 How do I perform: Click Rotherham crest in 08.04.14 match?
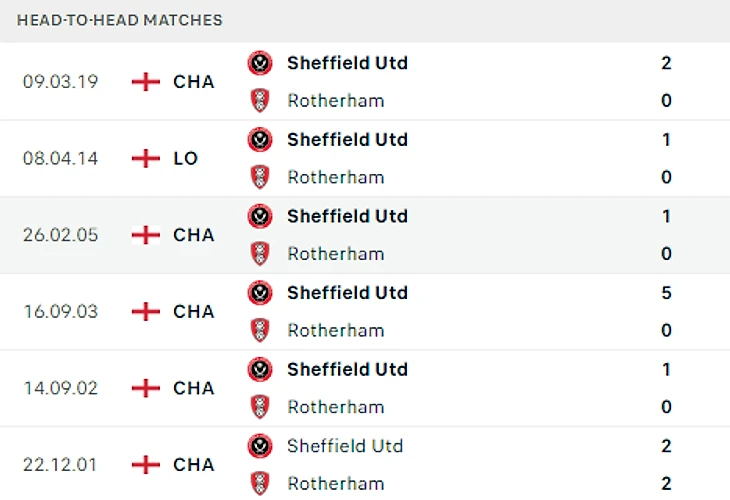pos(260,177)
